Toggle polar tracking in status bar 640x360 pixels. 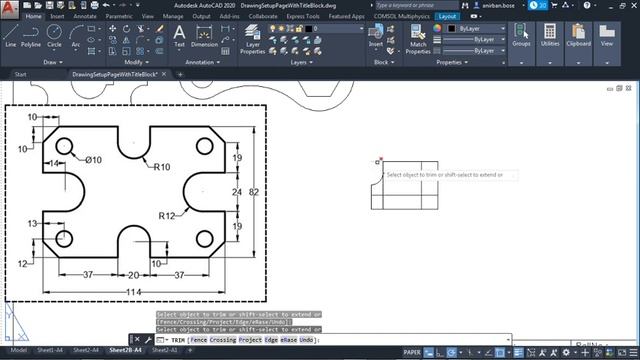[x=451, y=352]
